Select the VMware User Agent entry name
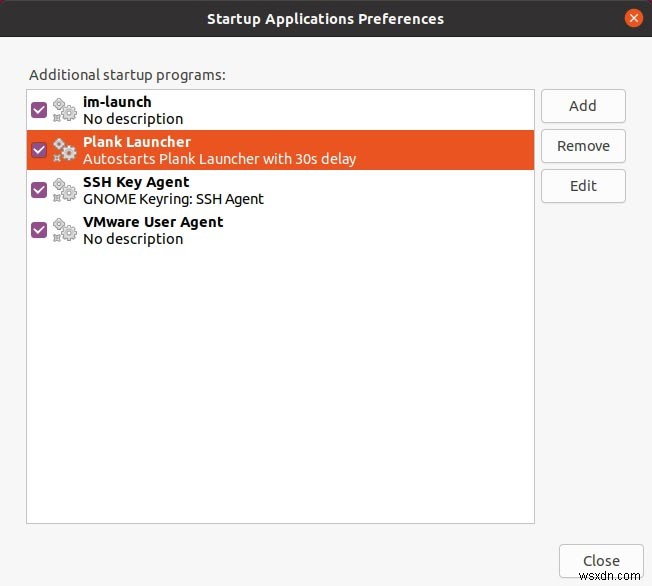The image size is (652, 586). click(x=153, y=222)
